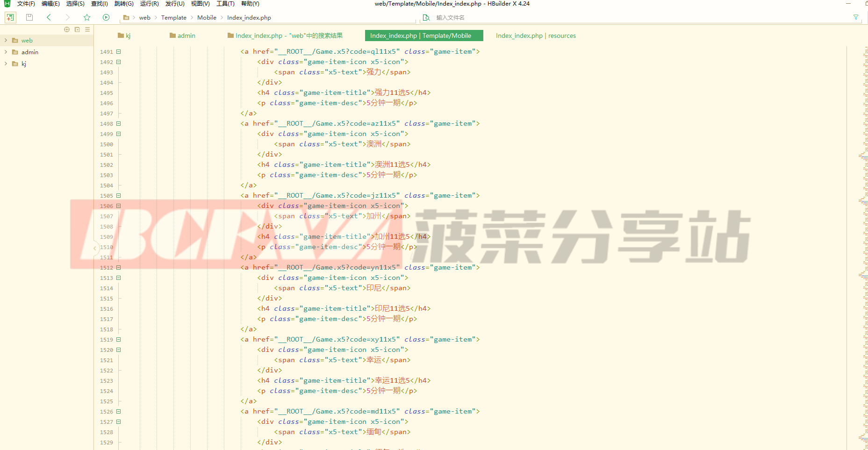Image resolution: width=868 pixels, height=450 pixels.
Task: Toggle code fold marker on line 1491
Action: (x=119, y=52)
